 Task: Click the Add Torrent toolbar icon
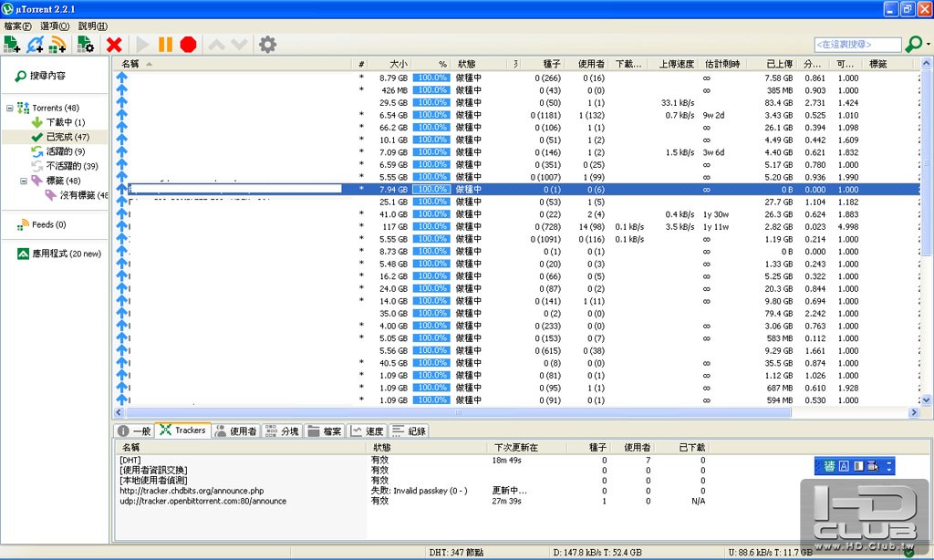click(12, 45)
